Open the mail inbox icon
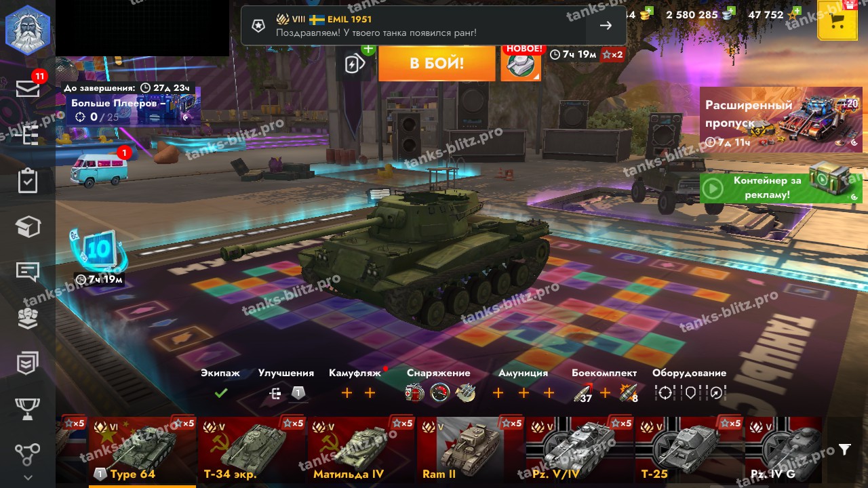Image resolution: width=868 pixels, height=488 pixels. tap(28, 88)
